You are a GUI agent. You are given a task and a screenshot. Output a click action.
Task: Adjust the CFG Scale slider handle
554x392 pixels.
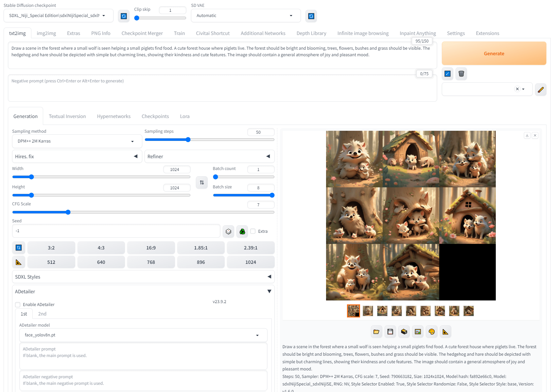click(68, 212)
